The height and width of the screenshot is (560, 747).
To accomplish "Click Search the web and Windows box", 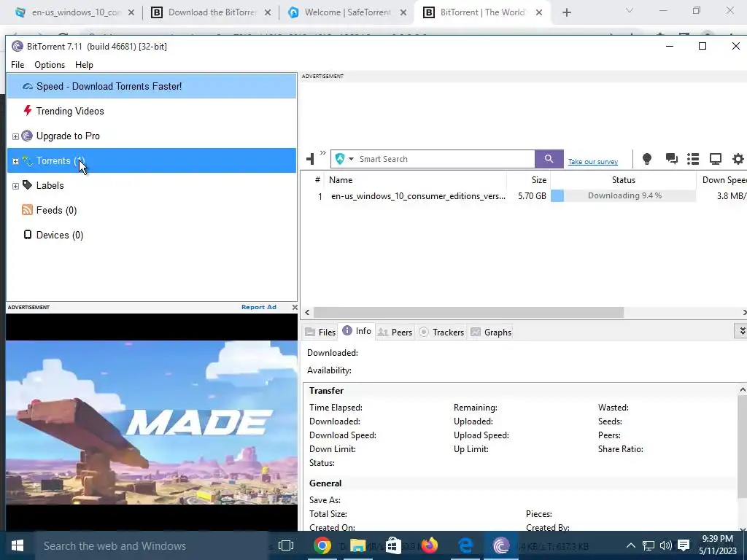I will pyautogui.click(x=152, y=545).
